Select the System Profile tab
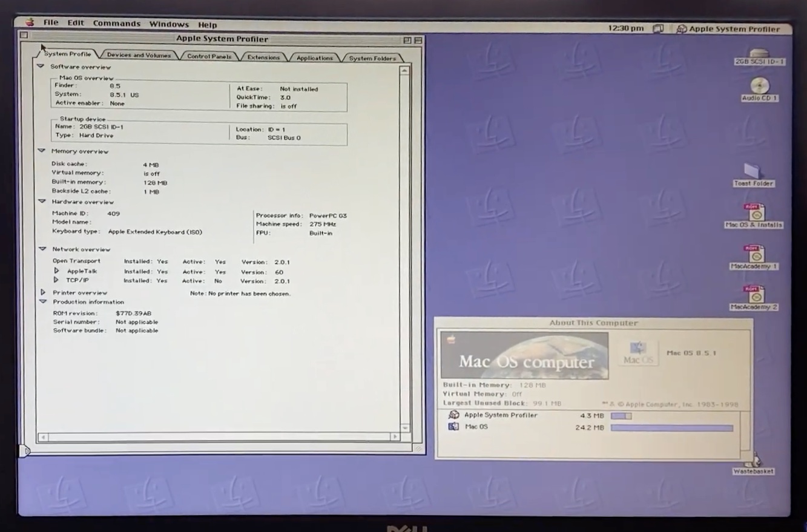The height and width of the screenshot is (532, 807). [67, 54]
